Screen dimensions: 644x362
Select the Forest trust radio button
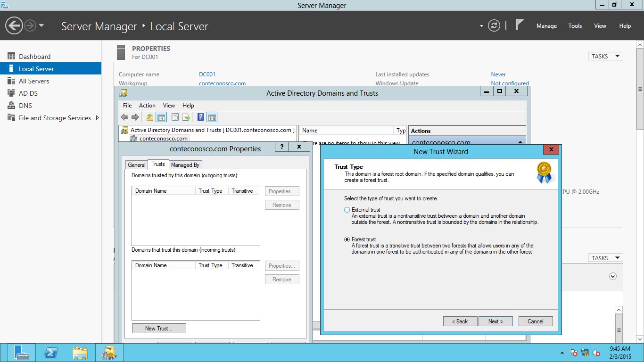tap(347, 239)
